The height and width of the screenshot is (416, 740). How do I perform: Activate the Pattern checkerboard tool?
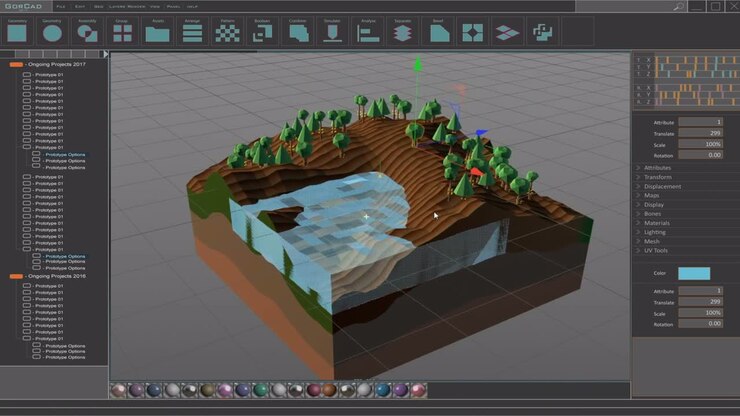pyautogui.click(x=227, y=33)
